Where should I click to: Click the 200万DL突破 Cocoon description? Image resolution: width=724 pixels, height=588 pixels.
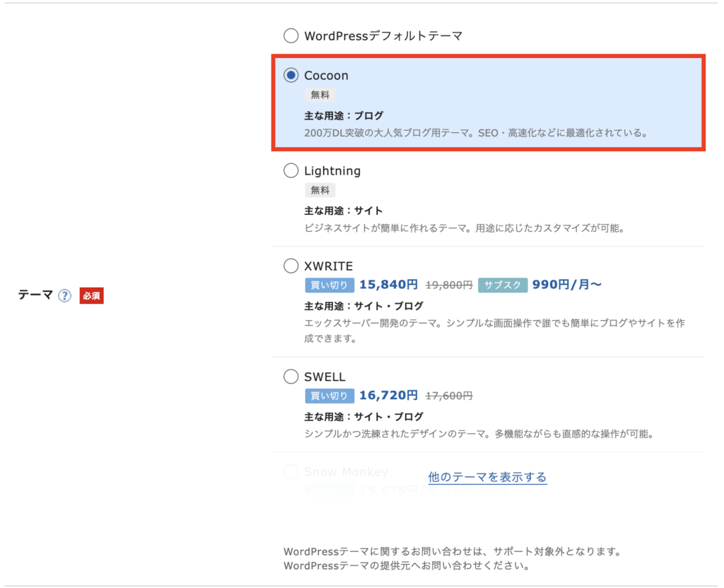[476, 134]
